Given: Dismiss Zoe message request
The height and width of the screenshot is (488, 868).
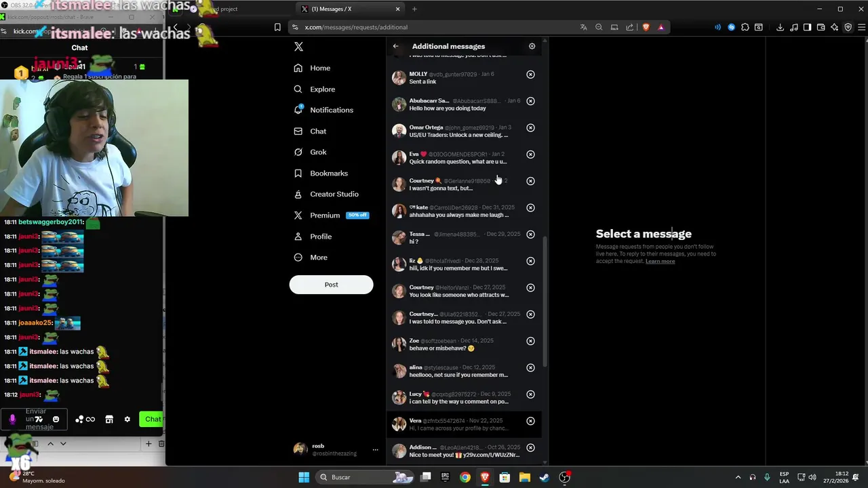Looking at the screenshot, I should 530,341.
